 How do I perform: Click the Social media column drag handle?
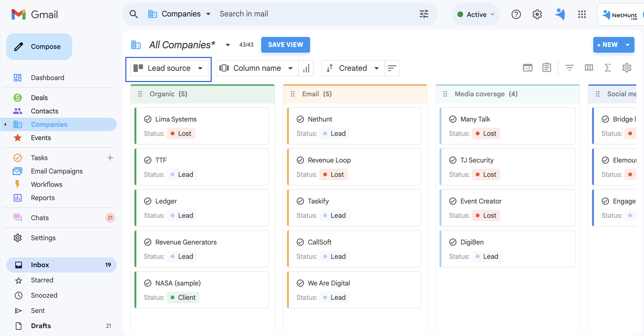598,94
